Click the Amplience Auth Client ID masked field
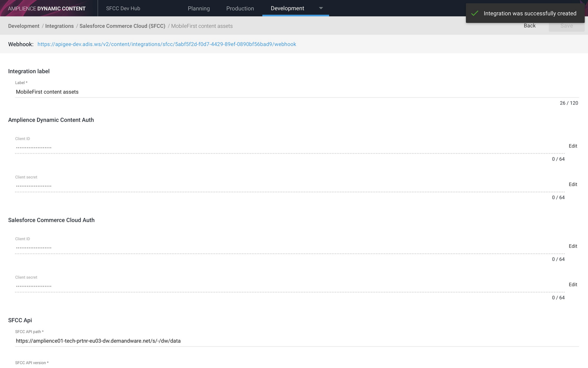Viewport: 588px width, 368px height. 290,148
